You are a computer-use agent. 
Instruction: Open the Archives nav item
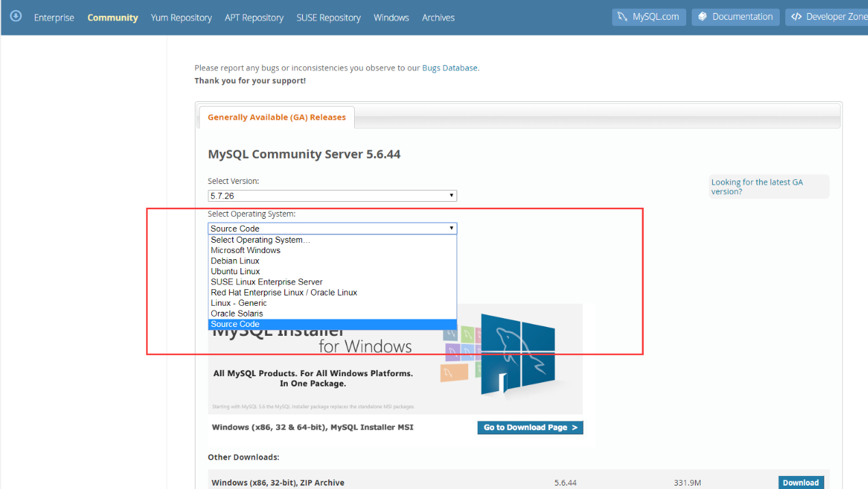click(x=438, y=18)
